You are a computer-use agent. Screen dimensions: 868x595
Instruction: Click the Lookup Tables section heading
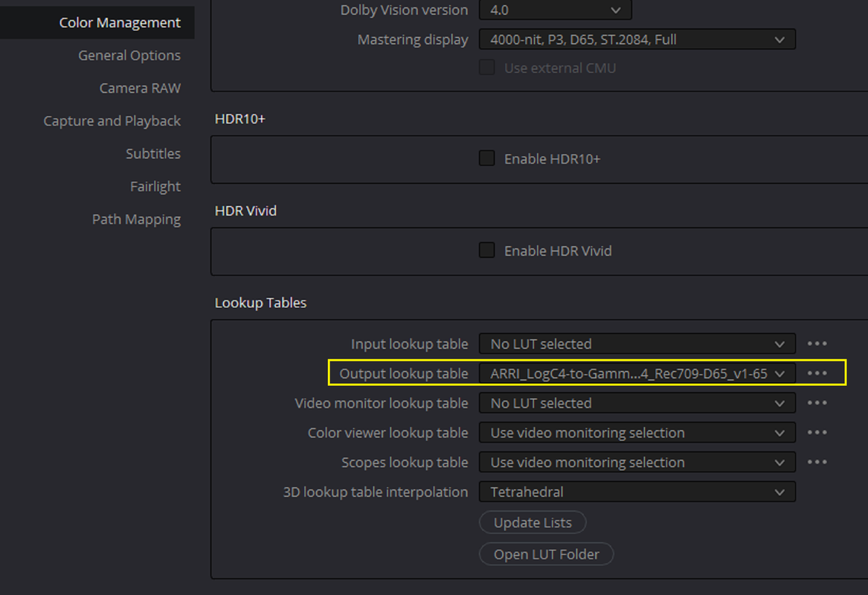tap(260, 303)
